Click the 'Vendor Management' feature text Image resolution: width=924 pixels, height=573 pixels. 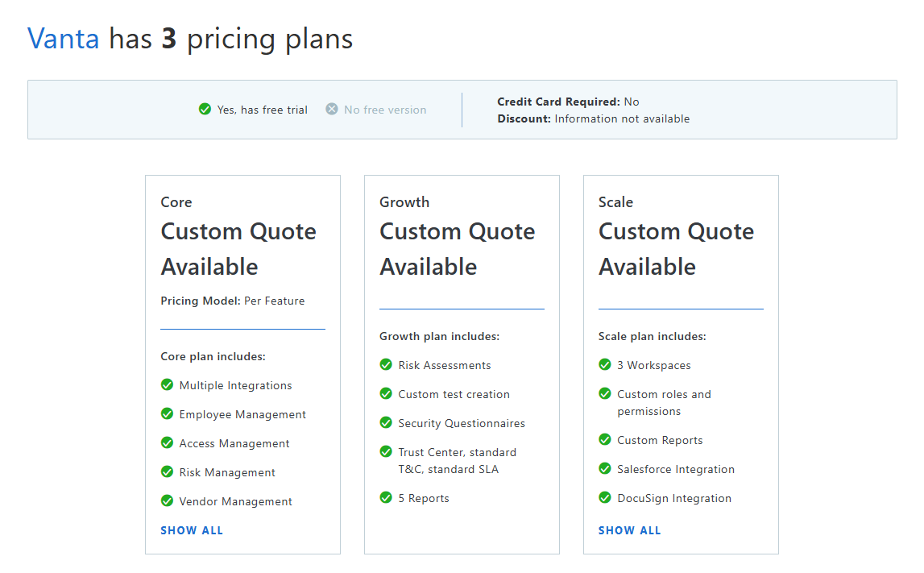[x=236, y=501]
